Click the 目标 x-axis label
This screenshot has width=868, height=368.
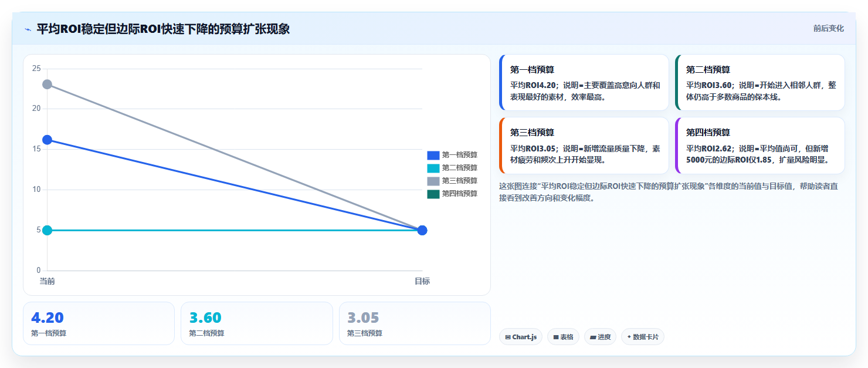click(x=422, y=281)
